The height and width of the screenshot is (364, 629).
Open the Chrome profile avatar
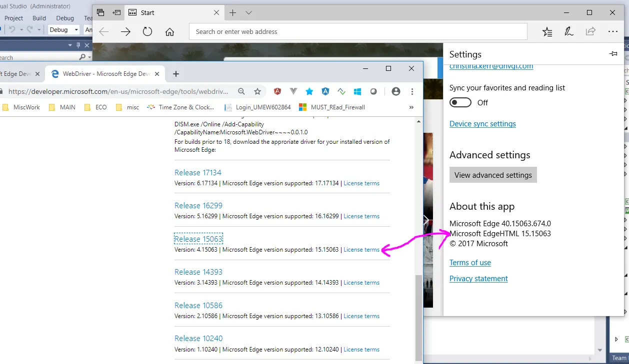(x=396, y=91)
